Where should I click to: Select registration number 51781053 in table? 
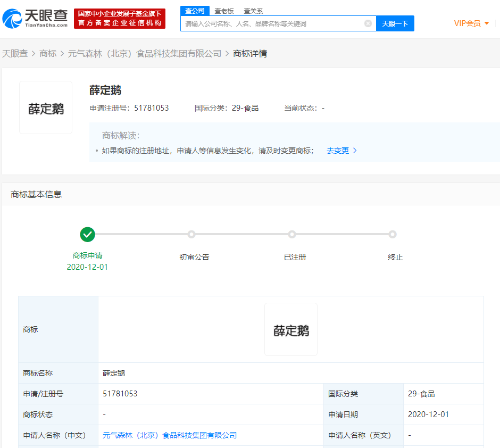120,394
